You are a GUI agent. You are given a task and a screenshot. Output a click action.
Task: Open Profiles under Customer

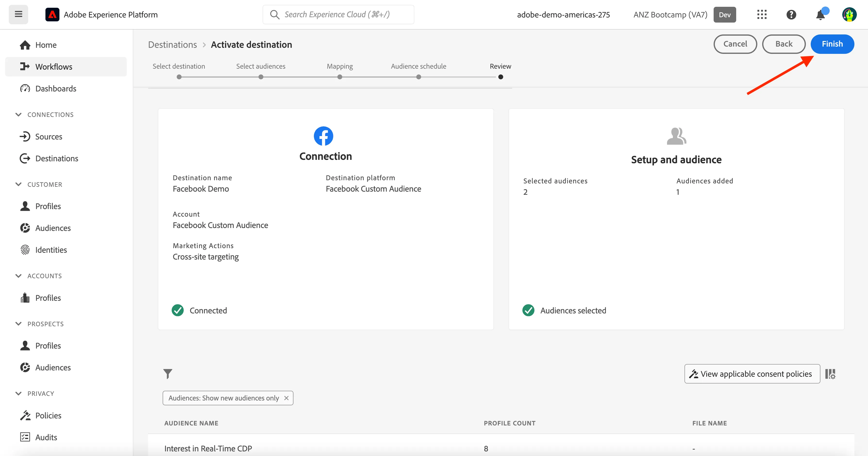[66, 206]
